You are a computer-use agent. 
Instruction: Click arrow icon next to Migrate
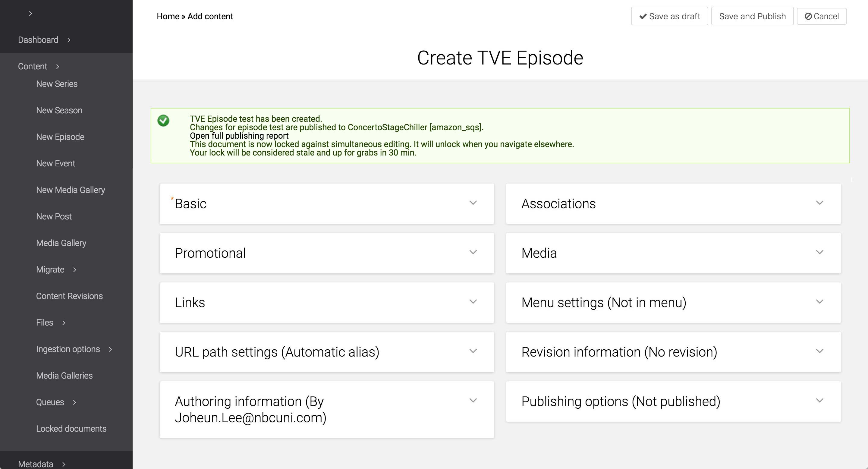coord(74,269)
